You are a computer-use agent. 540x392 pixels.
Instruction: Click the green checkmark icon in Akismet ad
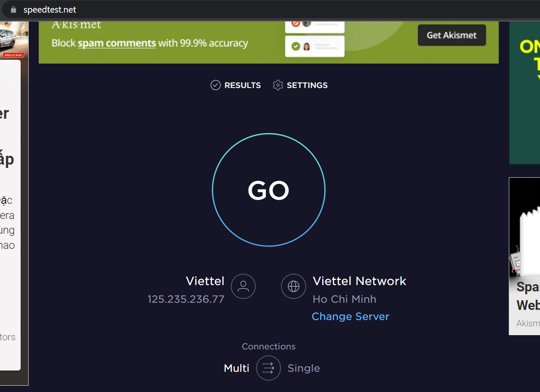[296, 46]
